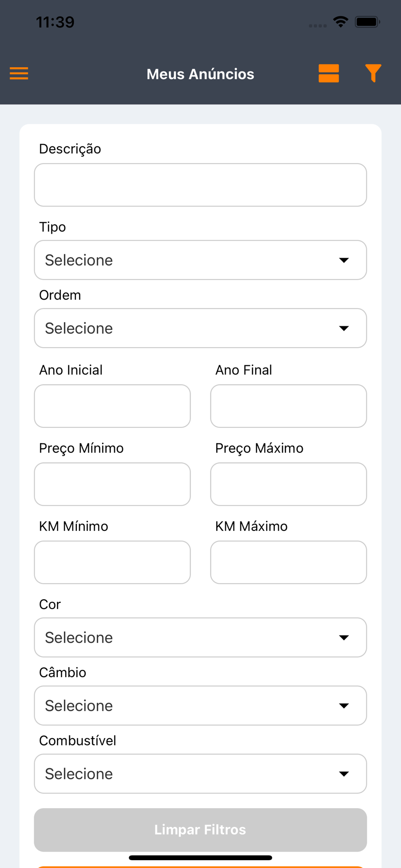The height and width of the screenshot is (868, 401).
Task: Tap the Meus Anúncios title
Action: (200, 74)
